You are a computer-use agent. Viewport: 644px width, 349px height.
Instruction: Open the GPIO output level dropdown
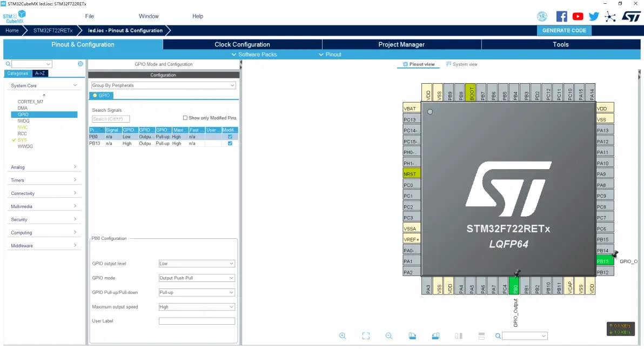(x=197, y=264)
